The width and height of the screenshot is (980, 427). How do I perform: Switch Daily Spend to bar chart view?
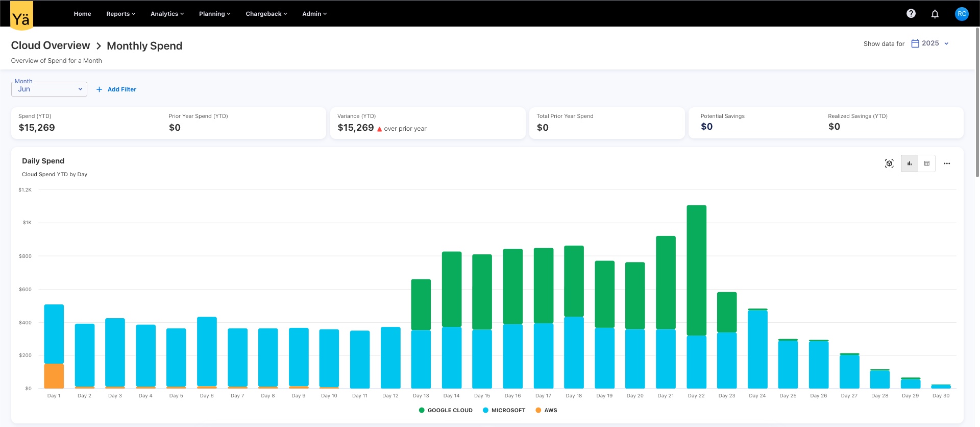pos(910,163)
